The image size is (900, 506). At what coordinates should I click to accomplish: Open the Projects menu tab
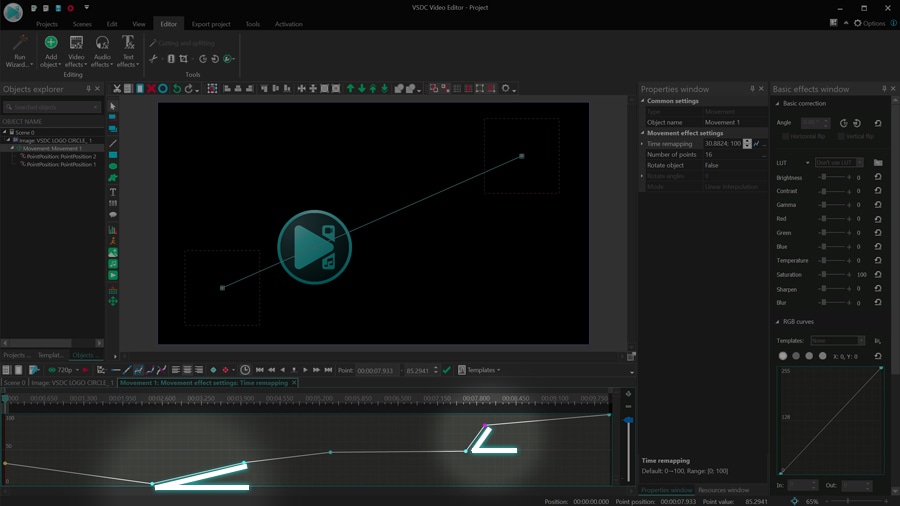46,24
